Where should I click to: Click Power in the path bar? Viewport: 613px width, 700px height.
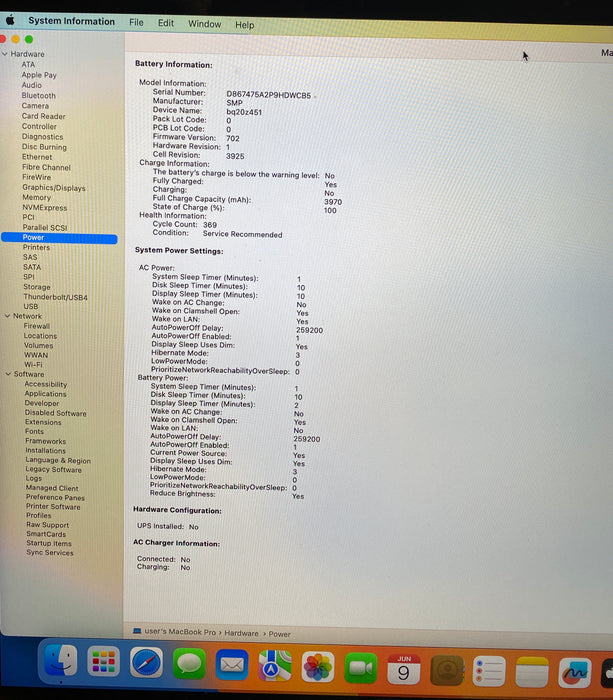click(279, 634)
